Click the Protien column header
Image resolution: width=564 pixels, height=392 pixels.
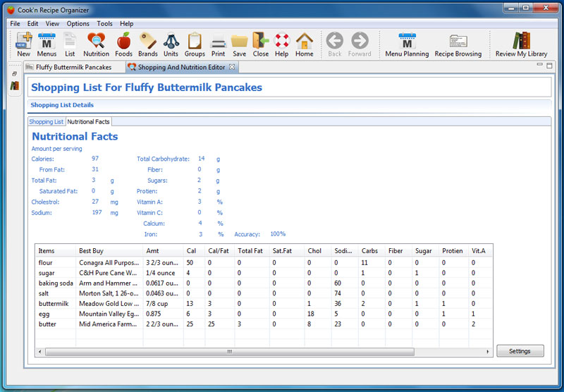453,251
